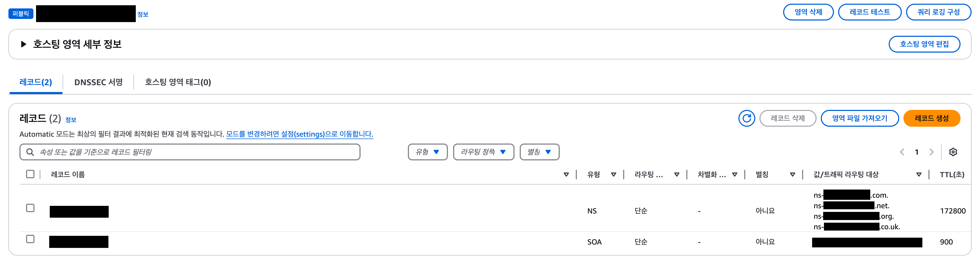
Task: Click the record filter search field
Action: point(190,152)
